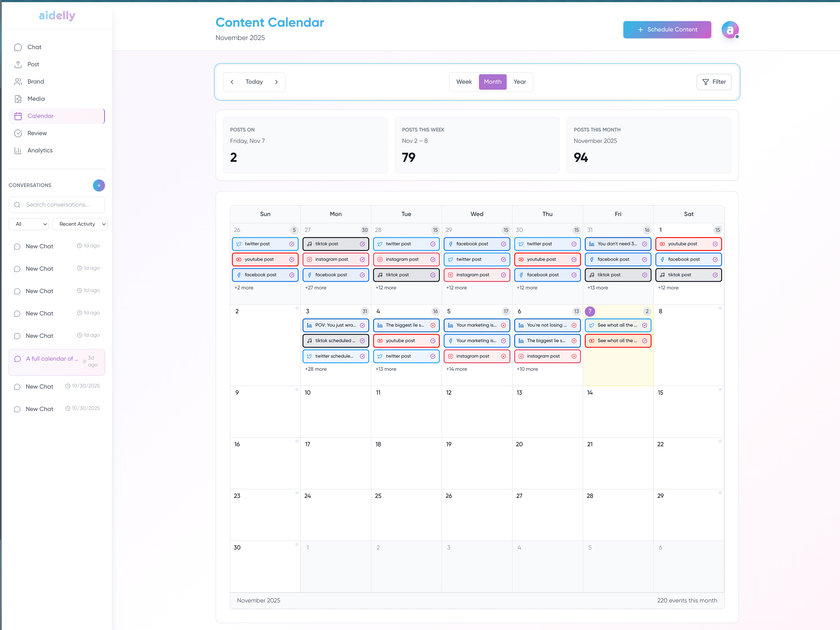Select the Year view tab
This screenshot has height=630, width=840.
(x=520, y=82)
